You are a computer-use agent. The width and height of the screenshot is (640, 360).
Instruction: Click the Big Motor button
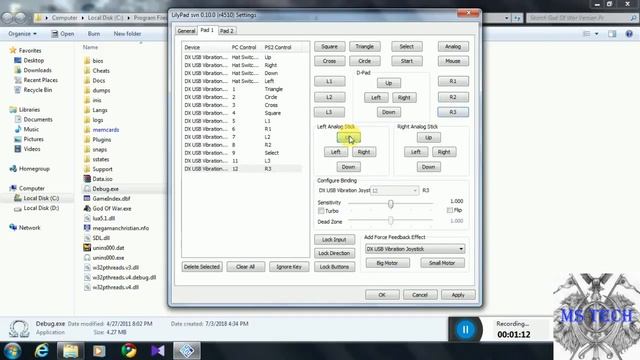tap(387, 263)
